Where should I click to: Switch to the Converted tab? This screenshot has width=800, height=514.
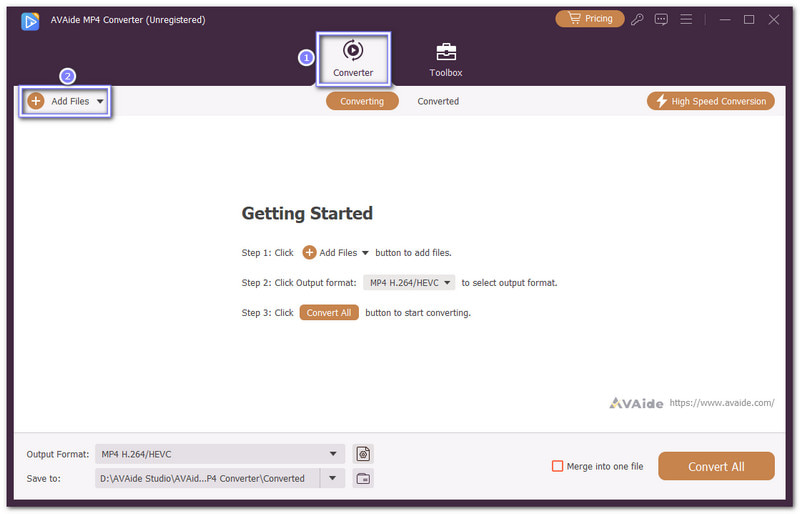point(438,101)
